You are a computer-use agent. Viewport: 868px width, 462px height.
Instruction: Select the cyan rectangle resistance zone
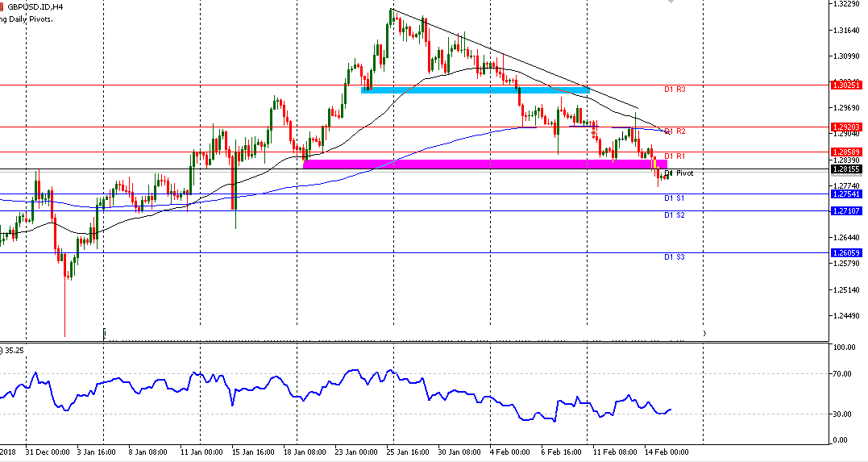pos(476,89)
